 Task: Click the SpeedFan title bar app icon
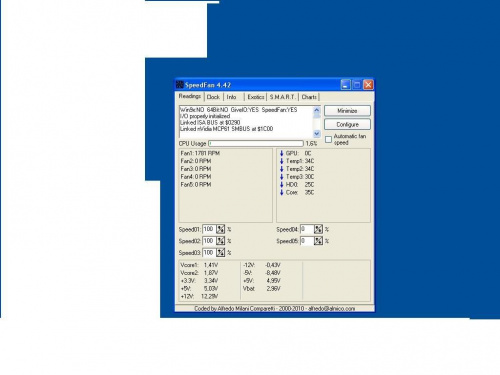(x=180, y=85)
